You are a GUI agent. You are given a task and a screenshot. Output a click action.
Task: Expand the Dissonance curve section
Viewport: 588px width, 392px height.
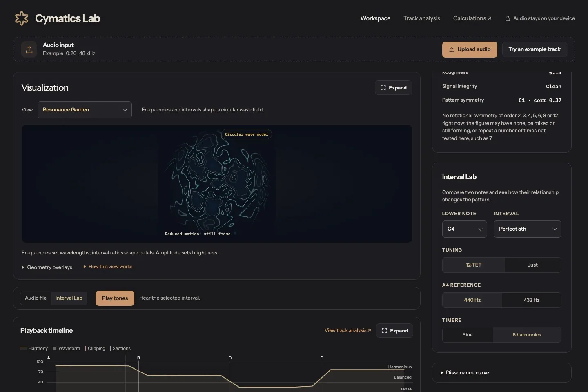pyautogui.click(x=501, y=373)
